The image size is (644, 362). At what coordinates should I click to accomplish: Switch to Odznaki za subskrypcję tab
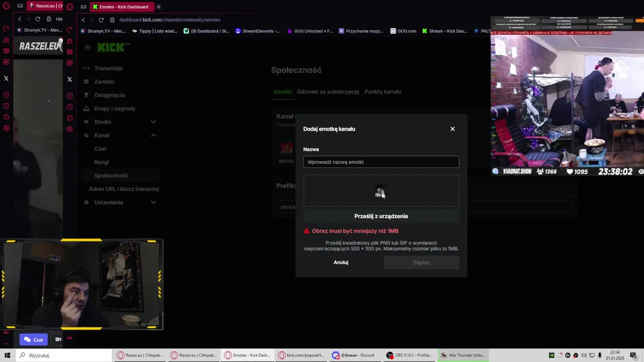328,92
